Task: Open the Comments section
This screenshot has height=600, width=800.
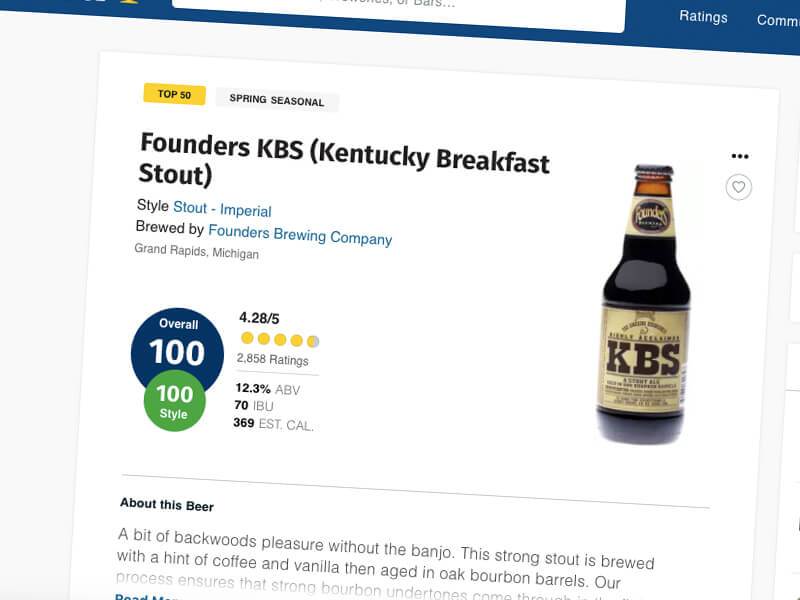Action: click(x=778, y=21)
